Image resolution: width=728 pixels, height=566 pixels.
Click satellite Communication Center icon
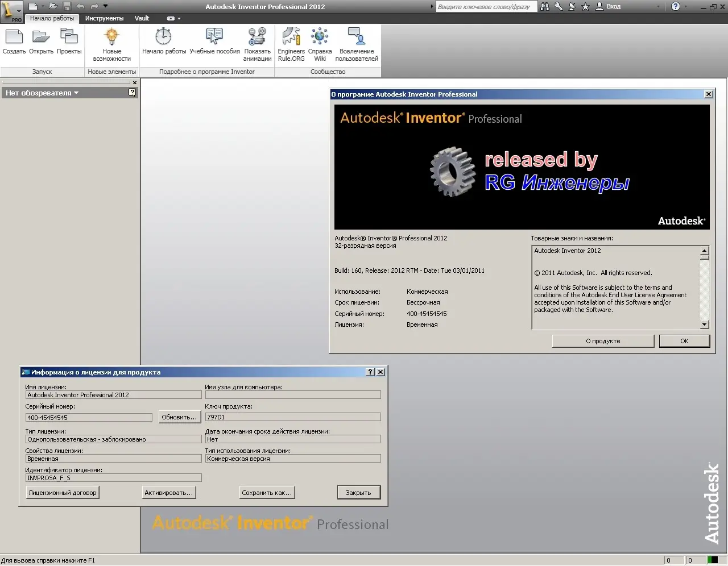tap(572, 7)
